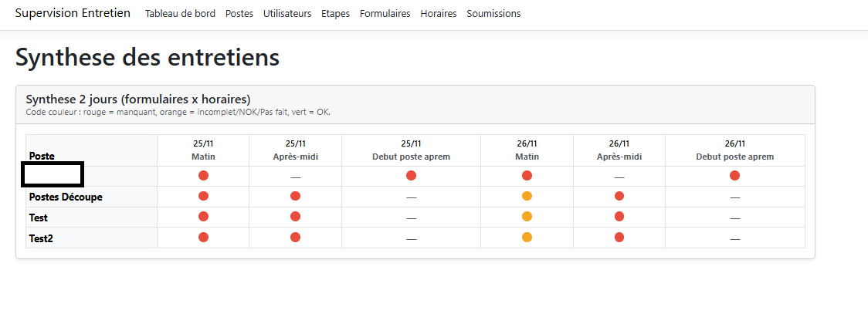Click orange dot for Test2 26/11 Matin
The image size is (868, 317).
pos(527,238)
